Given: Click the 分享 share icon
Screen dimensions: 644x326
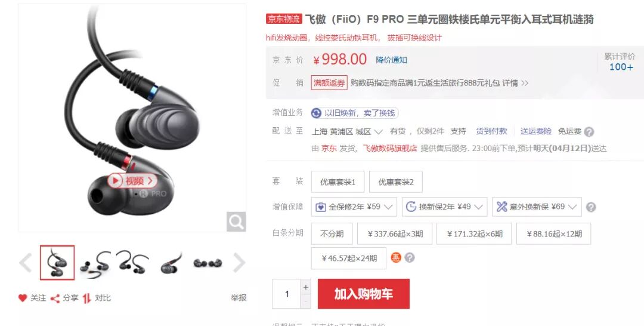Looking at the screenshot, I should [x=55, y=298].
